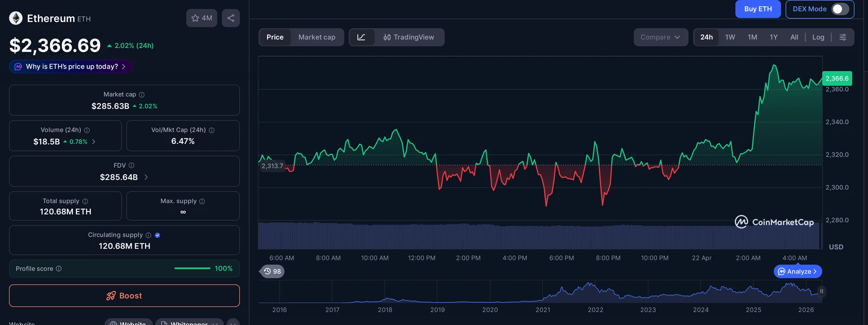Expand FDV details chevron
The image size is (868, 325).
(x=146, y=177)
